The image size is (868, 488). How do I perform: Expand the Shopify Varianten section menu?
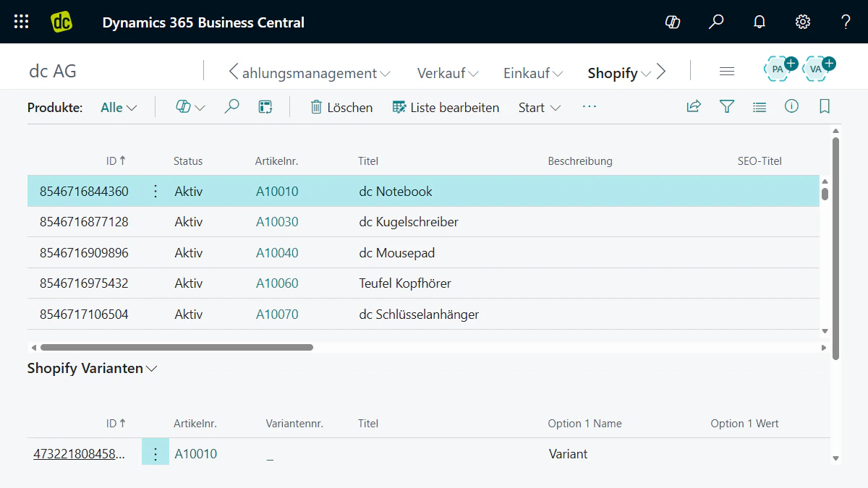coord(93,368)
